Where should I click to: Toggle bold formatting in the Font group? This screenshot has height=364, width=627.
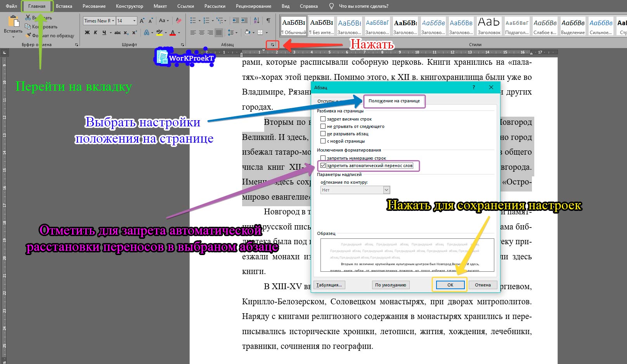[87, 32]
